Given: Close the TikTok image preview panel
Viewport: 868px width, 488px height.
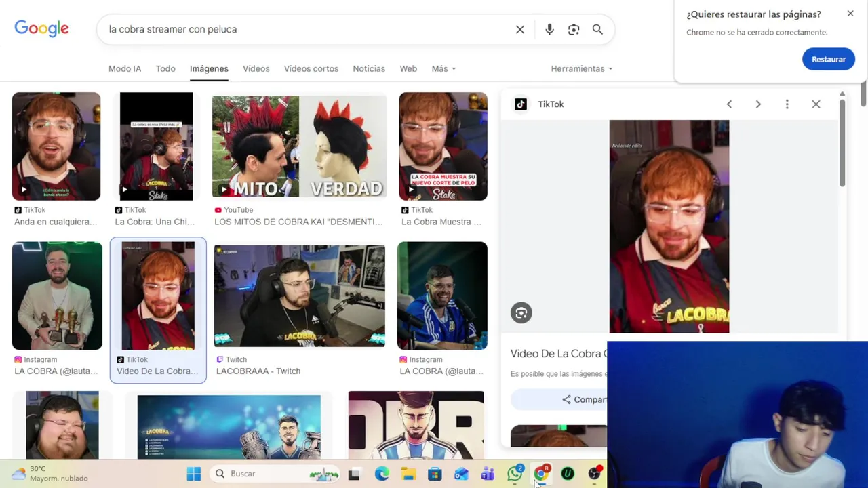Looking at the screenshot, I should click(x=816, y=104).
